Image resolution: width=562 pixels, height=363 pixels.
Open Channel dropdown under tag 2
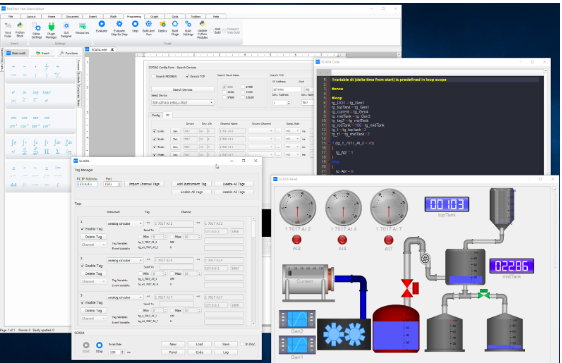click(x=93, y=282)
